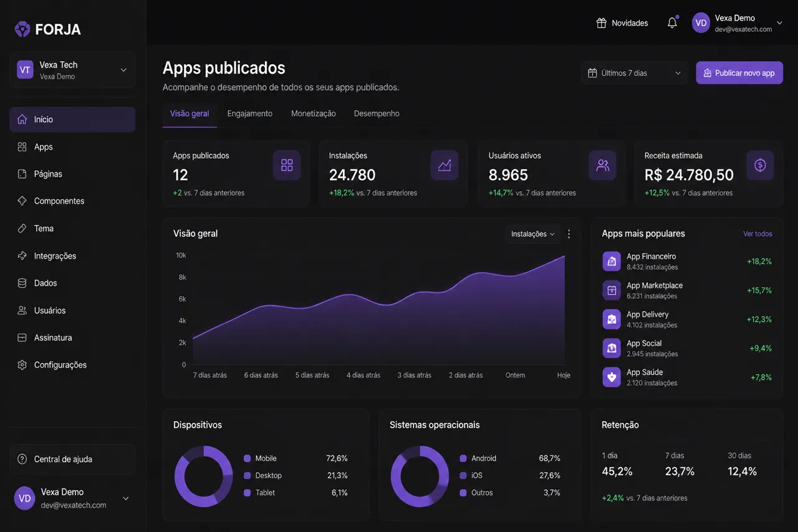Open the Visão geral chart options menu
The width and height of the screenshot is (798, 532).
[569, 234]
